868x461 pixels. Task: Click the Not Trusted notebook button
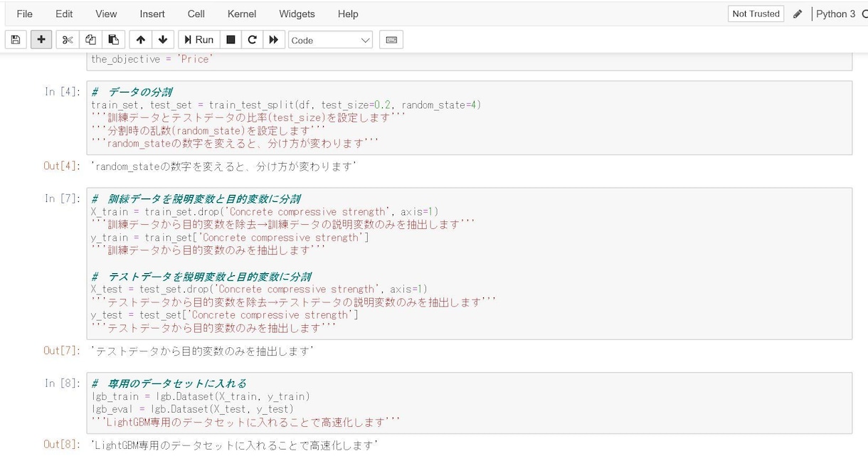[x=756, y=14]
